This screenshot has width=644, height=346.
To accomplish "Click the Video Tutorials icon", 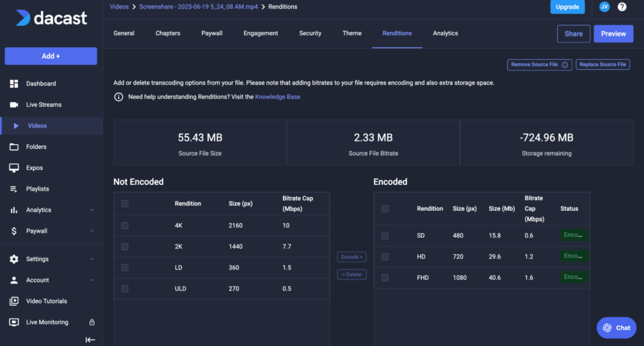I will pyautogui.click(x=14, y=301).
